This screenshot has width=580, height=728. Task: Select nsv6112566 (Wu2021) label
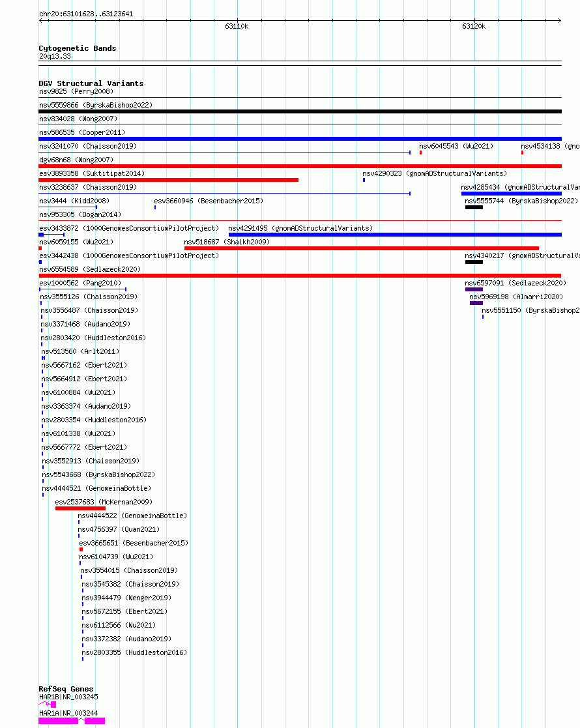point(119,626)
